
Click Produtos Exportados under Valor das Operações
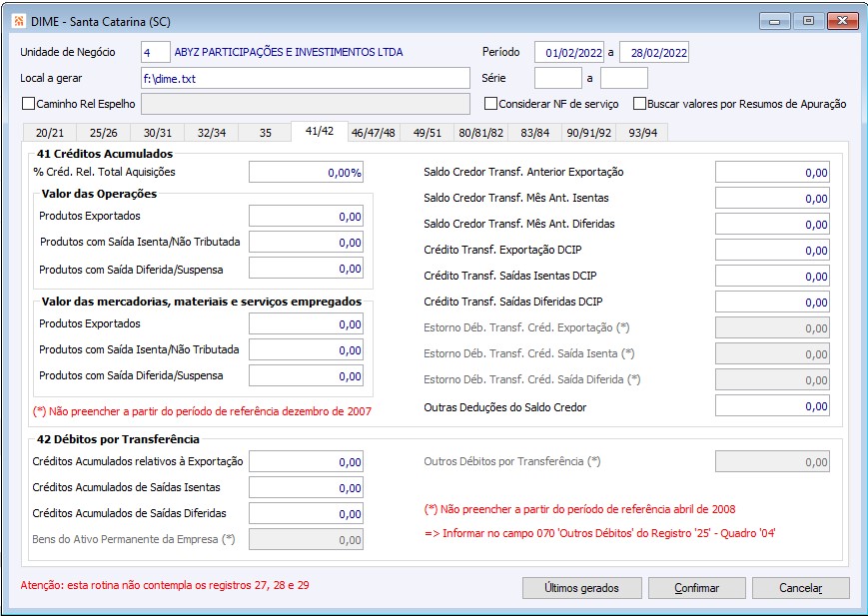pyautogui.click(x=306, y=216)
